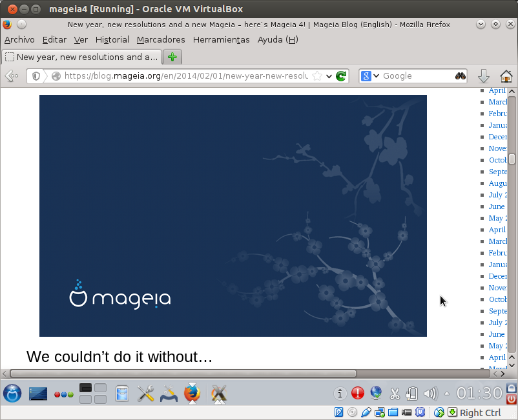Click inside the blog.mageia.org address bar

click(x=181, y=75)
